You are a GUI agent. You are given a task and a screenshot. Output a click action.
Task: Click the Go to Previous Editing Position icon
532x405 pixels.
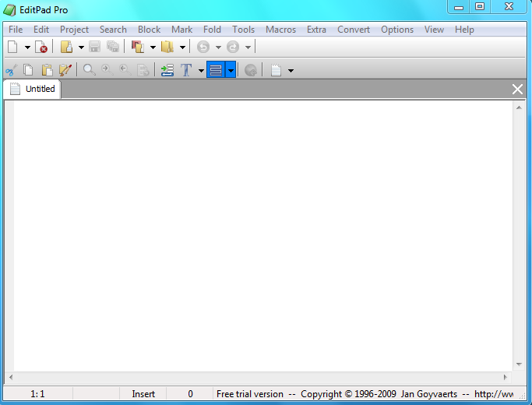251,70
